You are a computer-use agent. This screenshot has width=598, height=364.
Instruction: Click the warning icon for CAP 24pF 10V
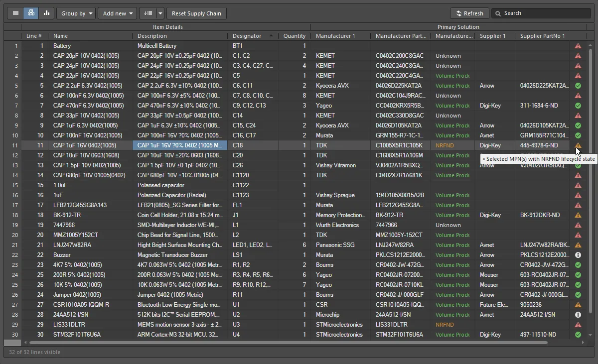pyautogui.click(x=578, y=66)
